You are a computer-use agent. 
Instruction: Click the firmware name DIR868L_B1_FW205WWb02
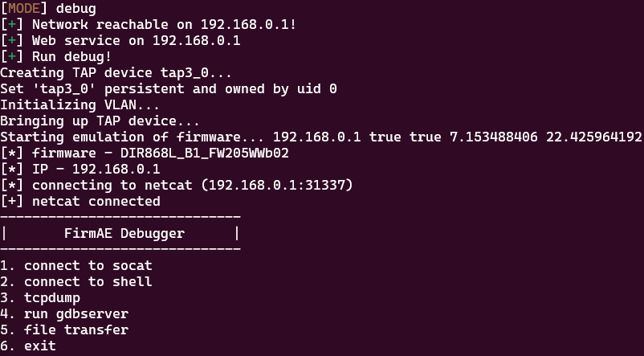pos(205,153)
